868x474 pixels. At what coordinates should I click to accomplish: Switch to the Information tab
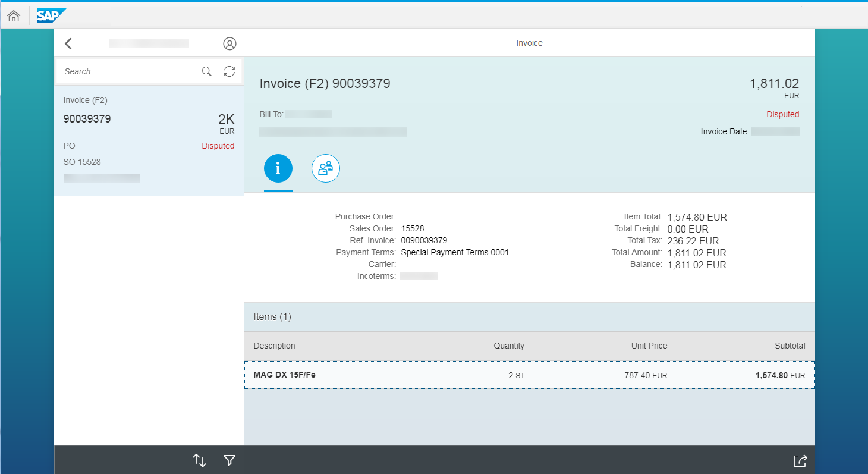click(278, 169)
